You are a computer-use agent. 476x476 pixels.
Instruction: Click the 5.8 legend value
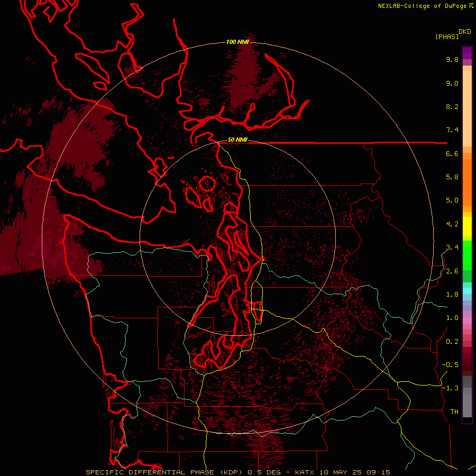[452, 177]
